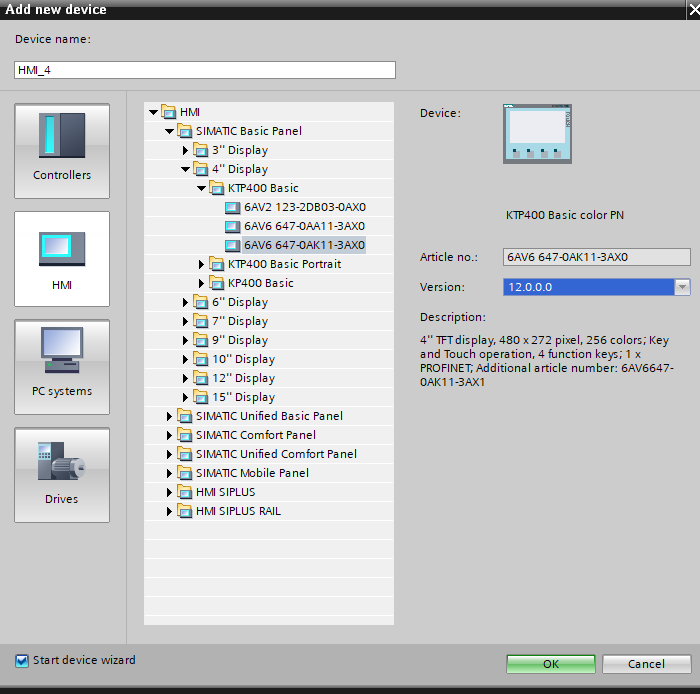Select the 6AV6 647-0AA11-3AX0 tree row

[x=269, y=226]
